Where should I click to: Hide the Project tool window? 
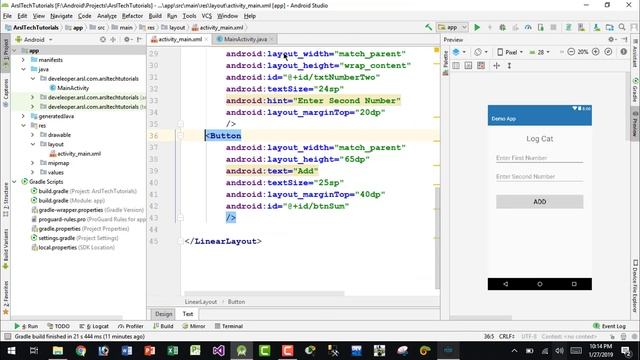point(139,40)
